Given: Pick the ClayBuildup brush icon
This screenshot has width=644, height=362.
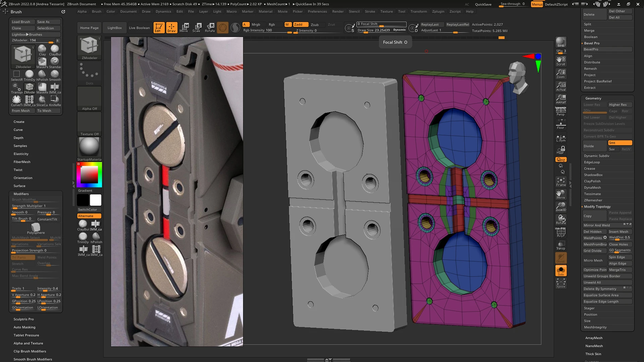Looking at the screenshot, I should click(x=55, y=50).
